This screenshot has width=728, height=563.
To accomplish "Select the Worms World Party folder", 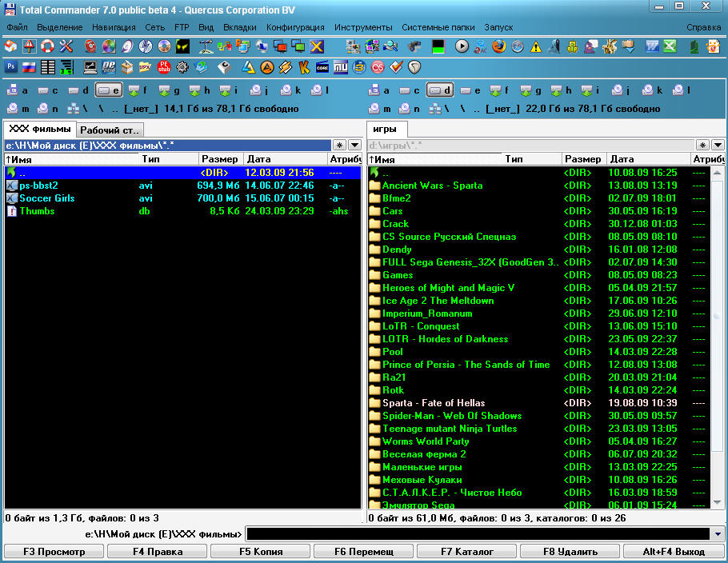I will (x=539, y=441).
